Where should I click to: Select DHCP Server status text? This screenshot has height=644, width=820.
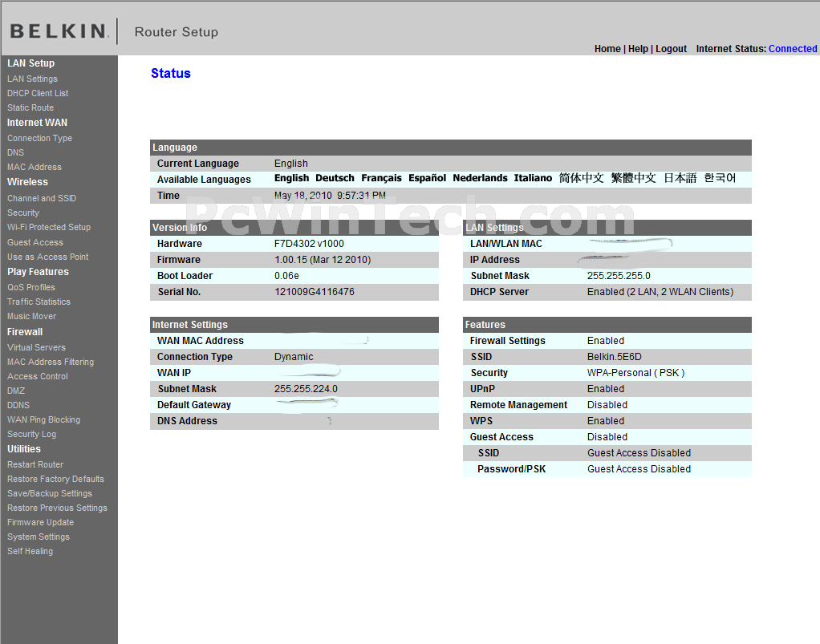point(660,292)
